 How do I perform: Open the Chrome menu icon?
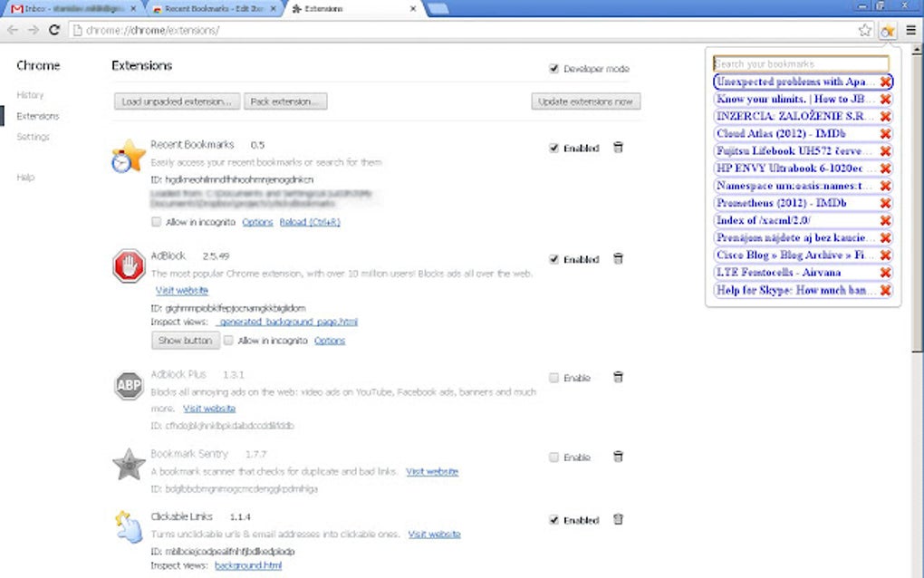(912, 29)
